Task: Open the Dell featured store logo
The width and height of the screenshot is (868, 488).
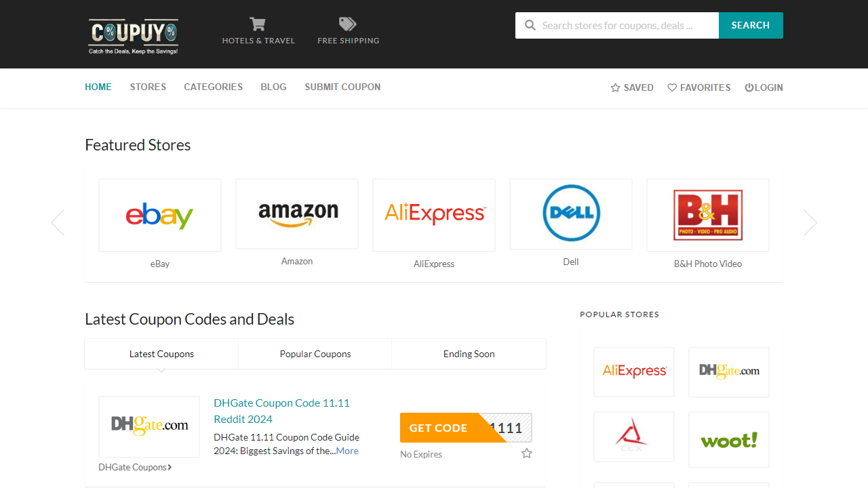Action: pyautogui.click(x=571, y=214)
